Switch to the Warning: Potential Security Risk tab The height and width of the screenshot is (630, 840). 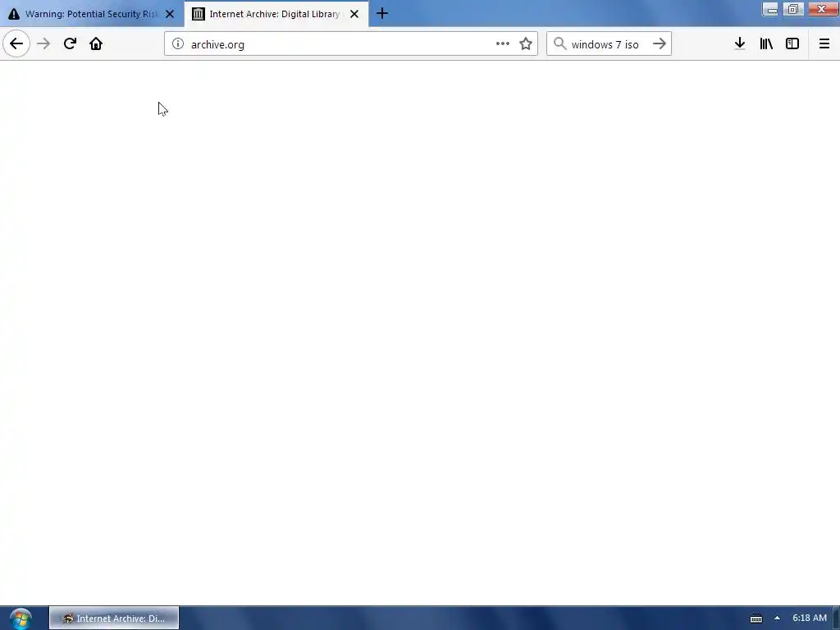(x=92, y=14)
